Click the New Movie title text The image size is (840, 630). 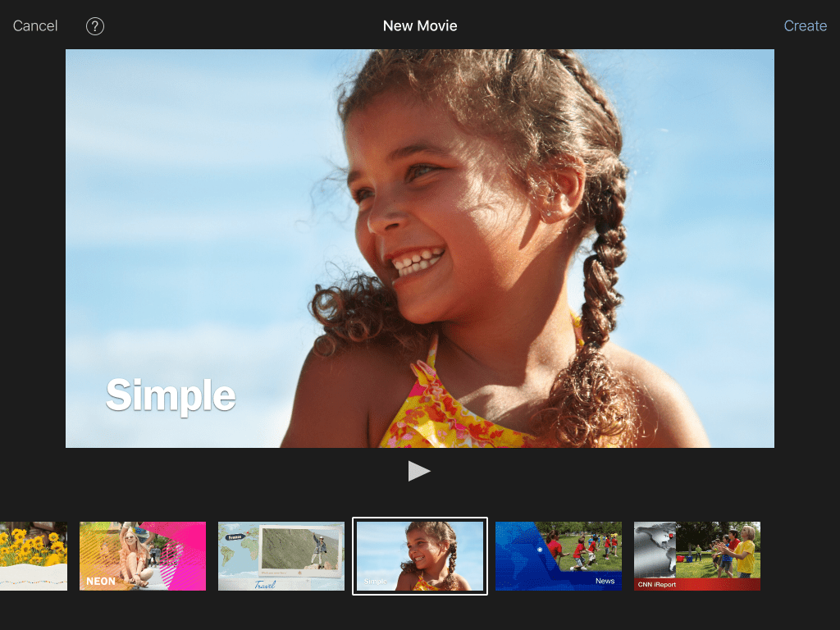(x=420, y=25)
